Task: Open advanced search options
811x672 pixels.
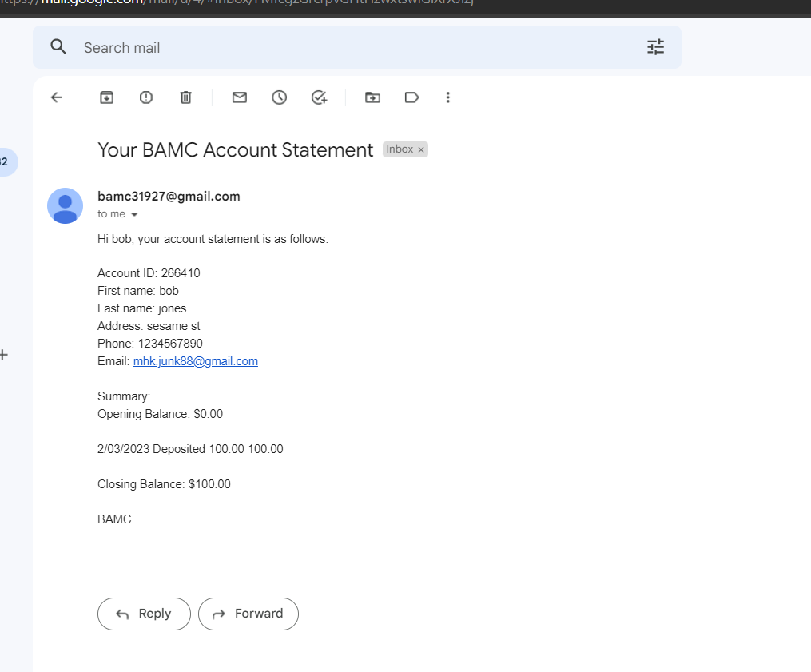Action: [655, 47]
